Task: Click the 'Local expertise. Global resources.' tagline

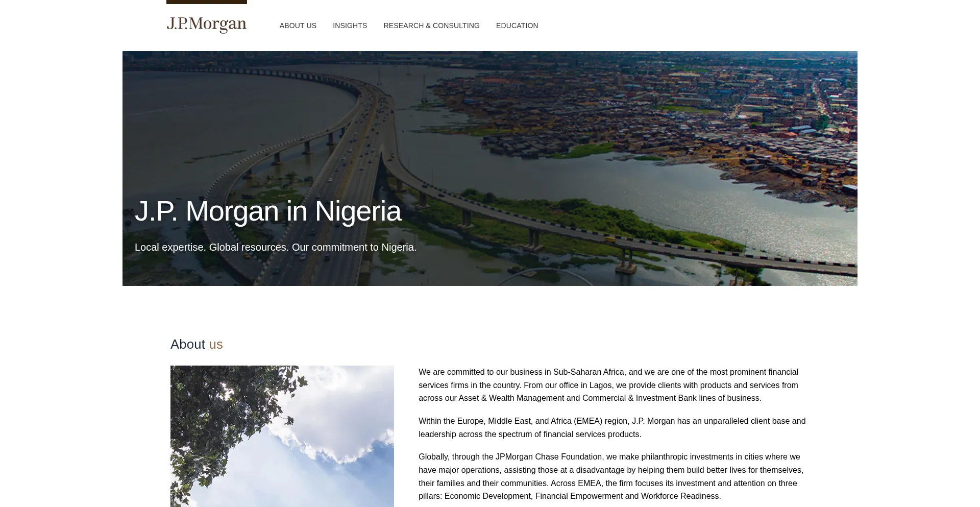Action: (276, 247)
